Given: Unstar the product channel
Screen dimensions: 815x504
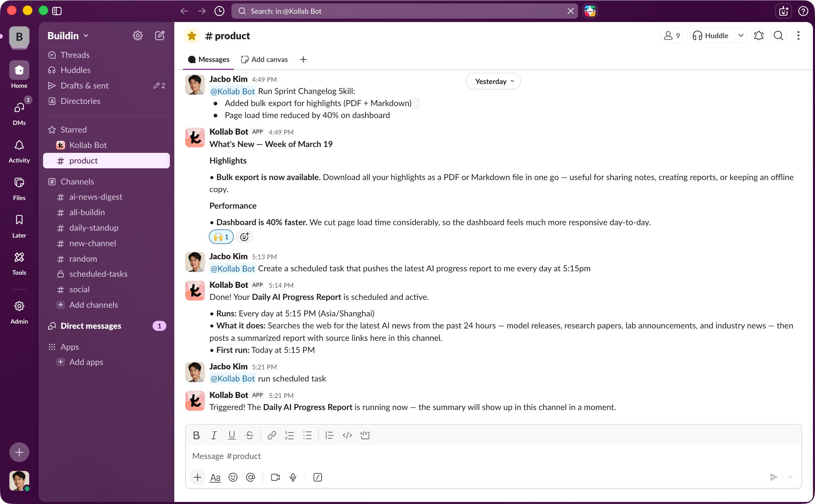Looking at the screenshot, I should (x=192, y=36).
